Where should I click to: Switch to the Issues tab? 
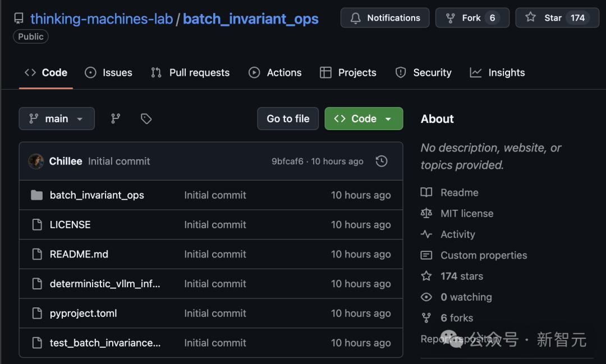109,72
